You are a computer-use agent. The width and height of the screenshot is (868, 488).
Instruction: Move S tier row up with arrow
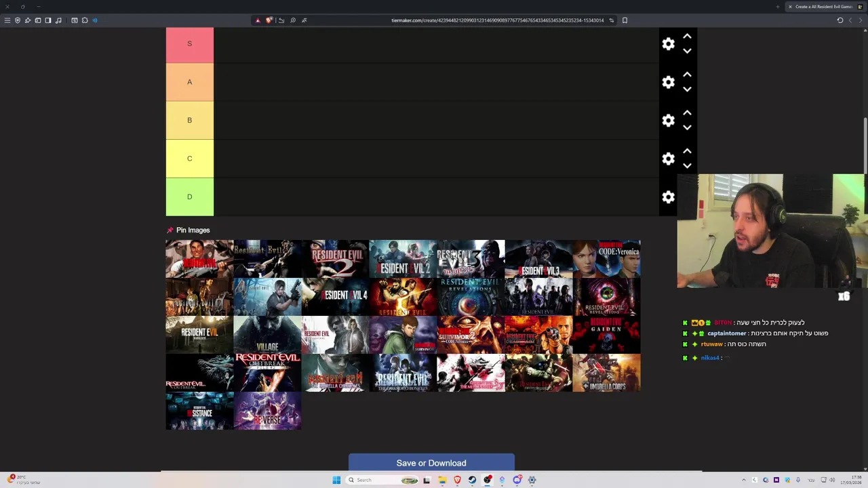[x=687, y=37]
